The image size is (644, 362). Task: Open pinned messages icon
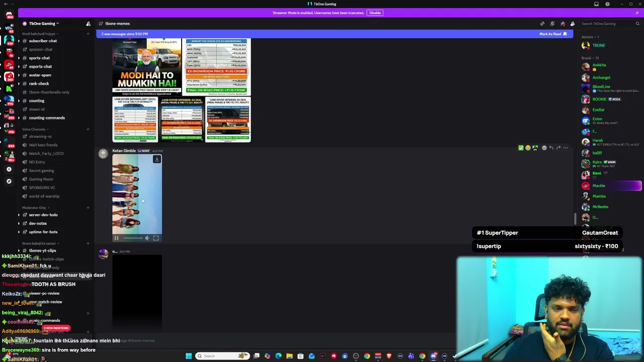click(x=562, y=24)
